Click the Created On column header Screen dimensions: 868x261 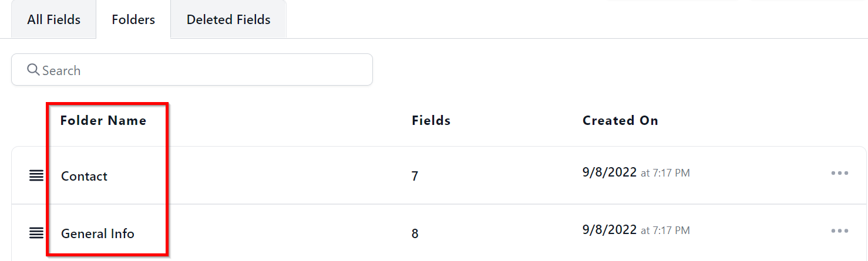point(620,121)
